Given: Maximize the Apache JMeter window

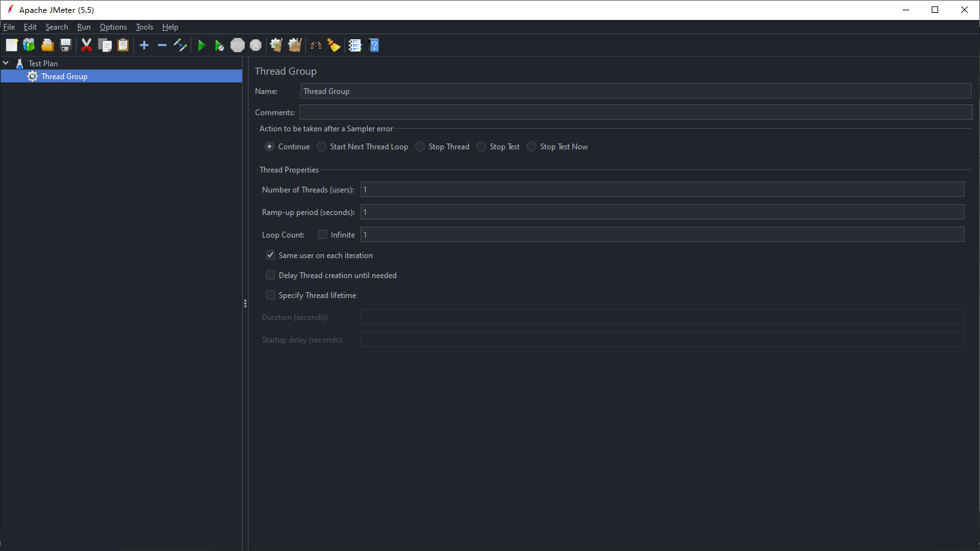Looking at the screenshot, I should [935, 10].
